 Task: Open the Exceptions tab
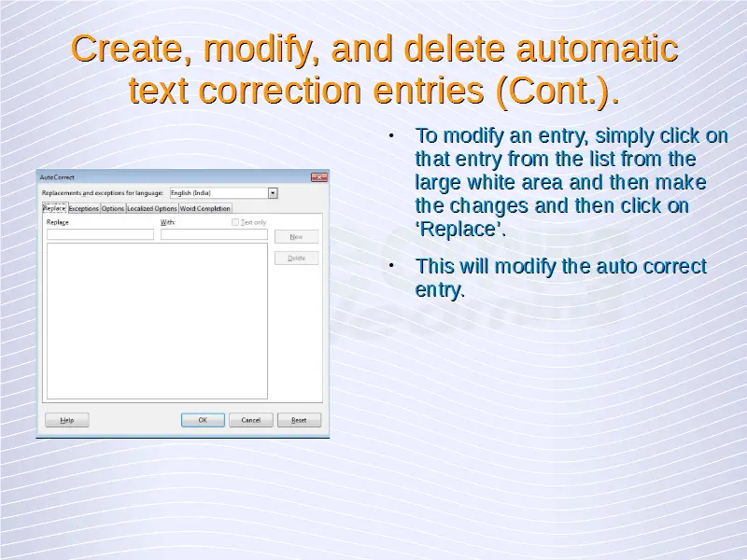[x=83, y=209]
